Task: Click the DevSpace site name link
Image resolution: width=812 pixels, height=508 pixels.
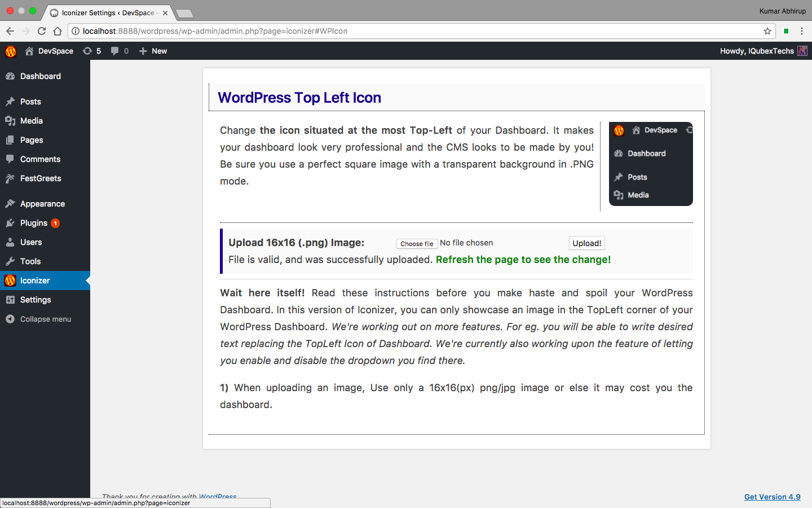Action: 56,51
